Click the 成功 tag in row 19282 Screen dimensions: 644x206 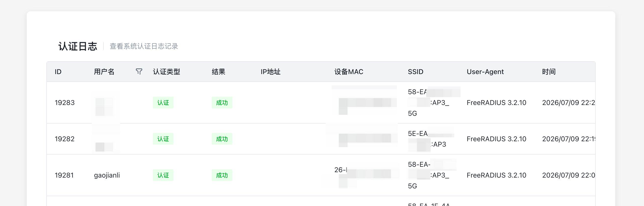[x=222, y=139]
